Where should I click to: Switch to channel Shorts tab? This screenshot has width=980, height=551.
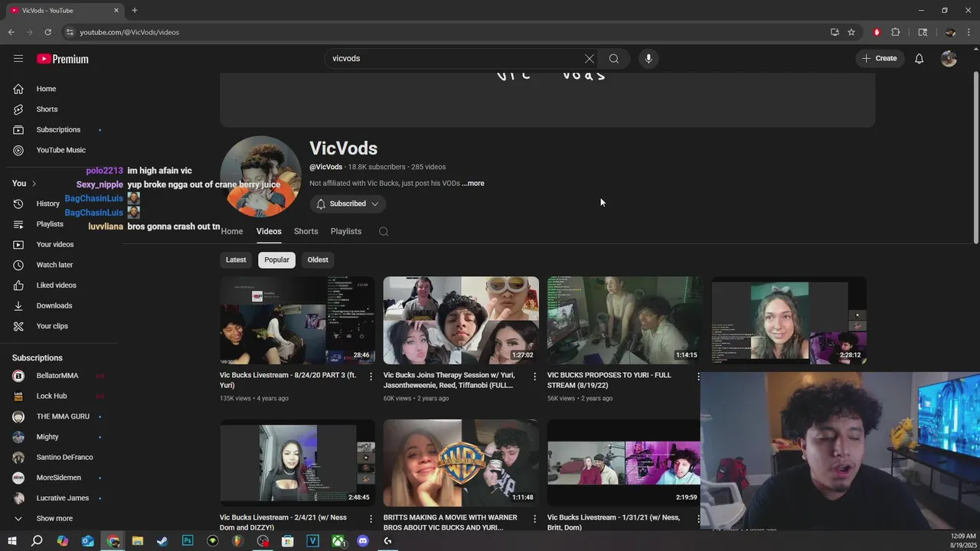306,231
